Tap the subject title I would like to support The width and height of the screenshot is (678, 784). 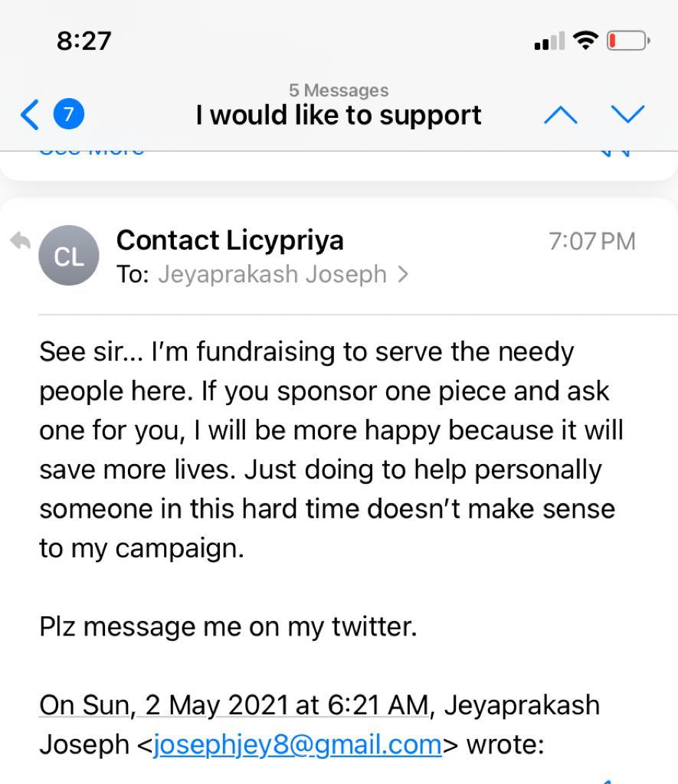tap(339, 116)
